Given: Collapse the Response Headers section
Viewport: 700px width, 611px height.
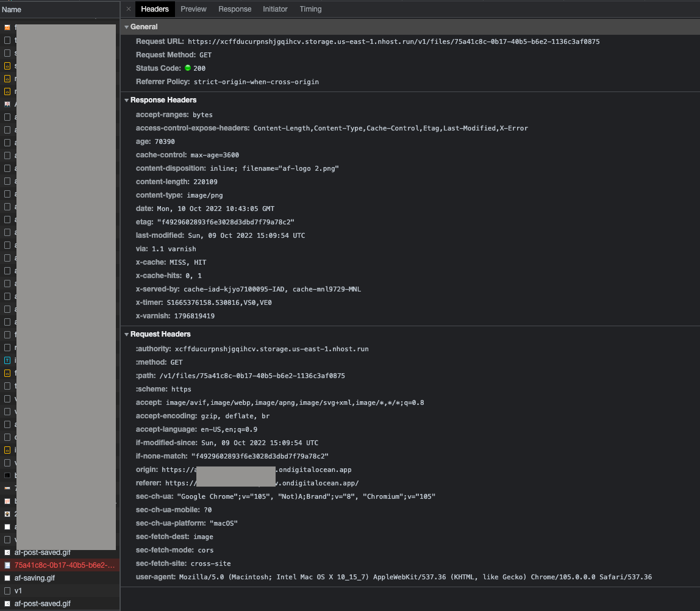Looking at the screenshot, I should coord(127,100).
